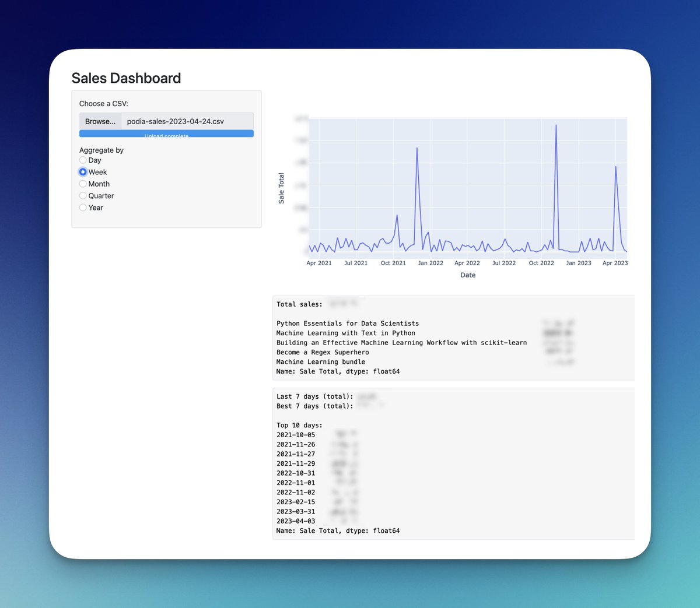Click 'Python Essentials for Data Scientists' row
Image resolution: width=700 pixels, height=608 pixels.
point(348,324)
